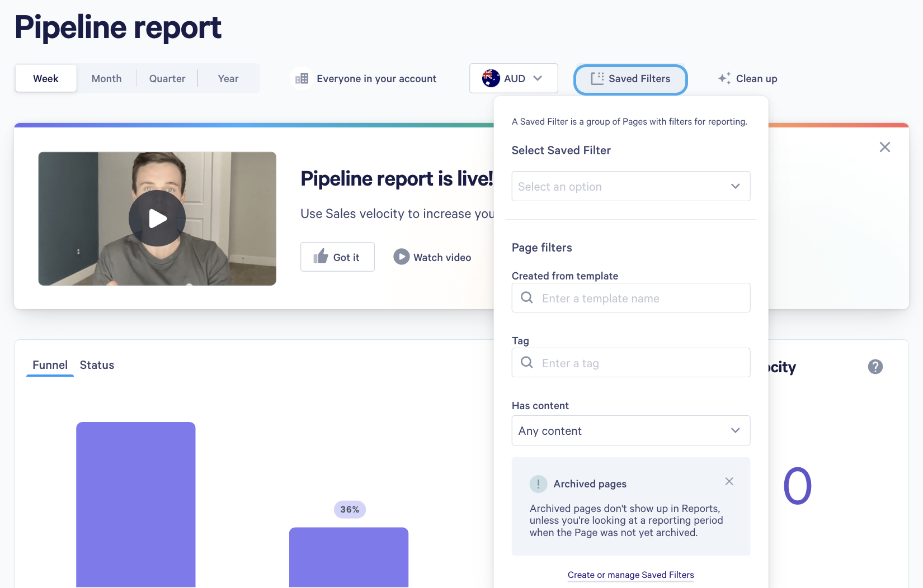The width and height of the screenshot is (923, 588).
Task: Switch to the Week period
Action: click(46, 78)
